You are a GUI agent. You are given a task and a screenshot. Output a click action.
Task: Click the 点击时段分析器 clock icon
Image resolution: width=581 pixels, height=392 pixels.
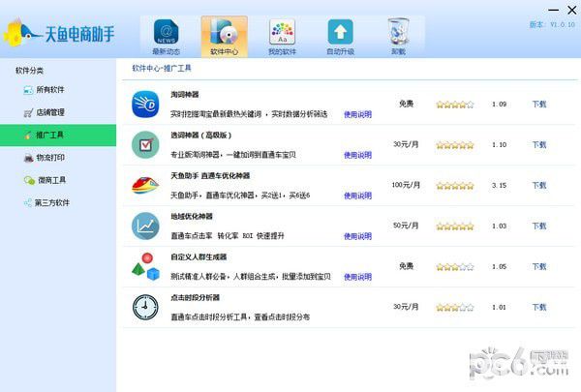[x=145, y=307]
